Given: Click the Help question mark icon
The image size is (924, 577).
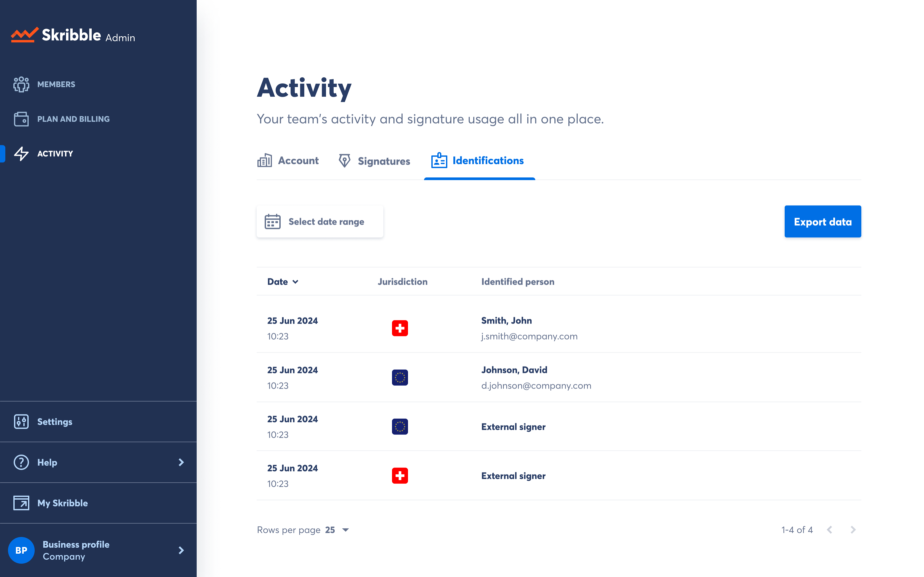Looking at the screenshot, I should 21,462.
